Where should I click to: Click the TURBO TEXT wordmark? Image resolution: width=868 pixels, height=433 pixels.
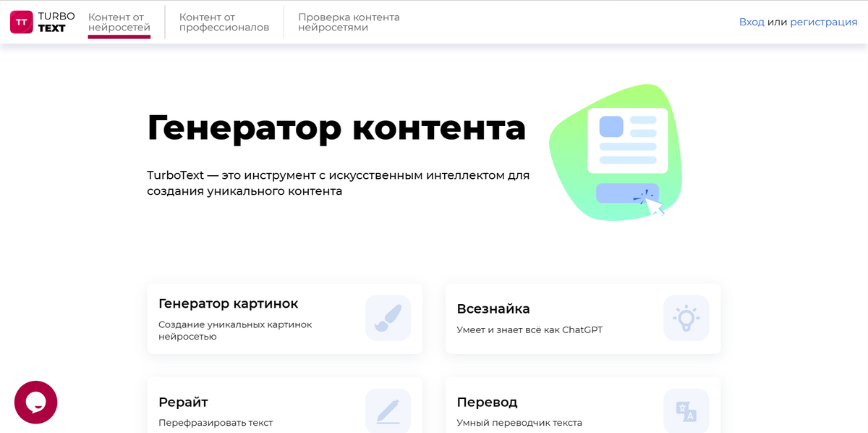tap(56, 22)
